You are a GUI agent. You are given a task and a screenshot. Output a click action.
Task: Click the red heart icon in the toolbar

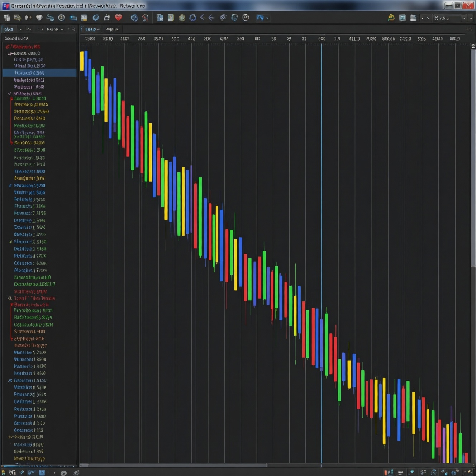click(x=118, y=18)
